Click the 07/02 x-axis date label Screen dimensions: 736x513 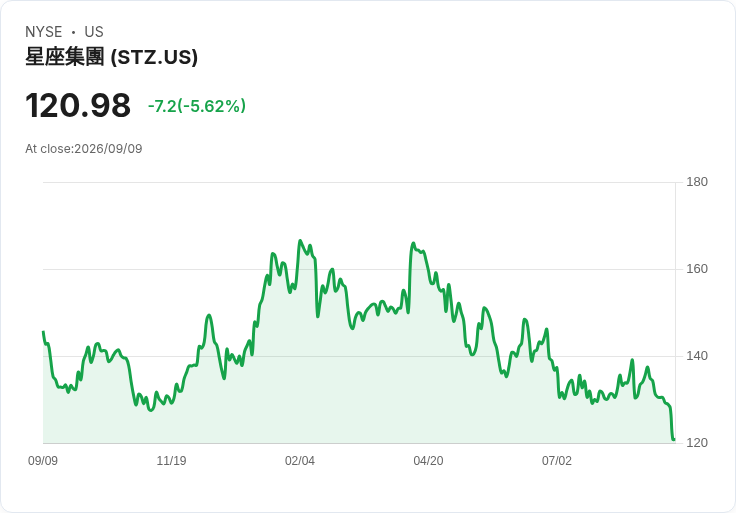coord(557,461)
